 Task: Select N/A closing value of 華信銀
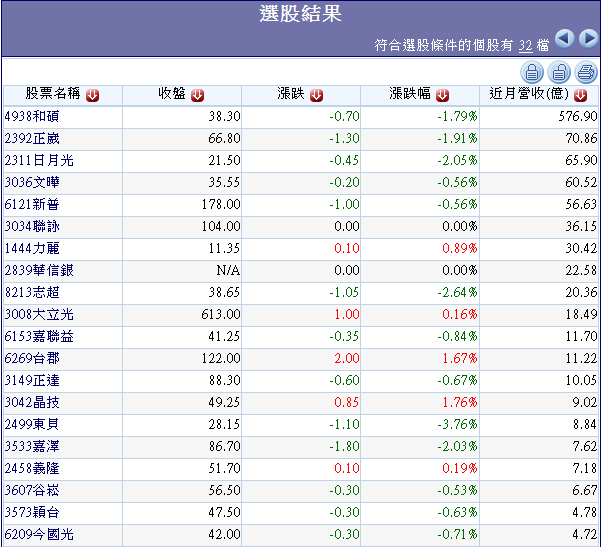tap(228, 270)
